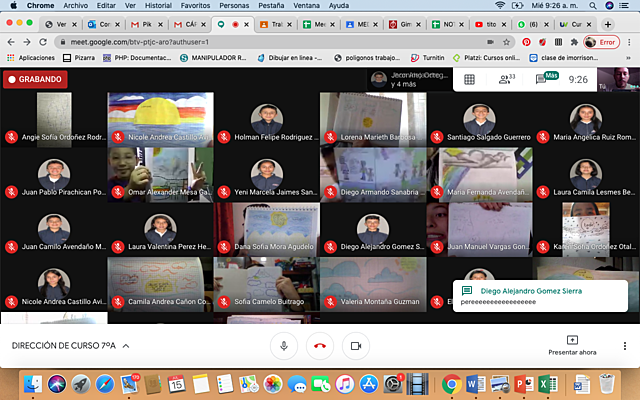
Task: Open the Dibujar en línea bookmark
Action: pyautogui.click(x=290, y=58)
